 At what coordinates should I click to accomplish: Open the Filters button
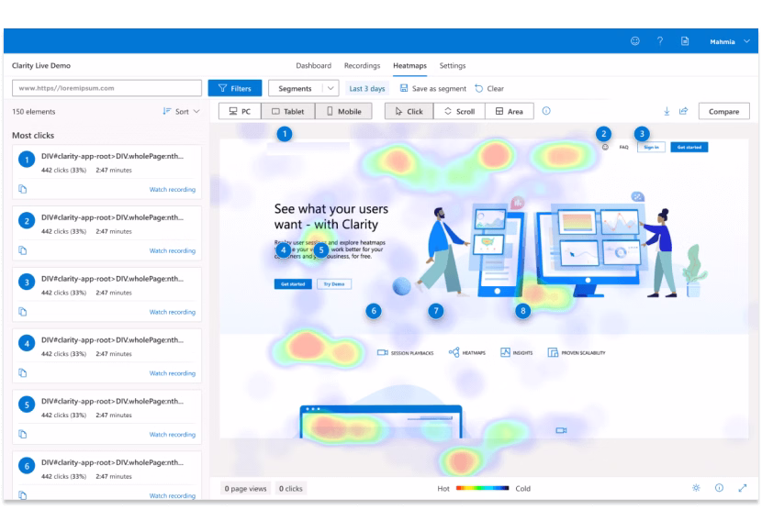tap(235, 88)
